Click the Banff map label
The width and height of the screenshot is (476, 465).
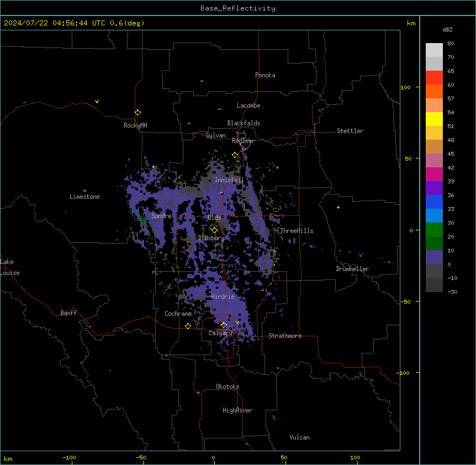[68, 313]
